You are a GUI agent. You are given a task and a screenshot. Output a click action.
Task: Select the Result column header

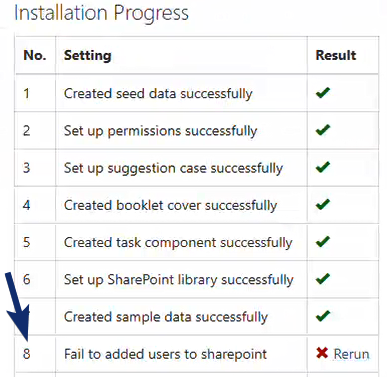tap(336, 55)
